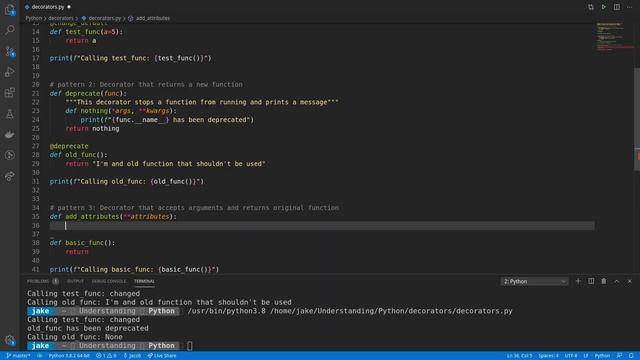Change the LF end of line sequence
640x360 pixels.
586,356
